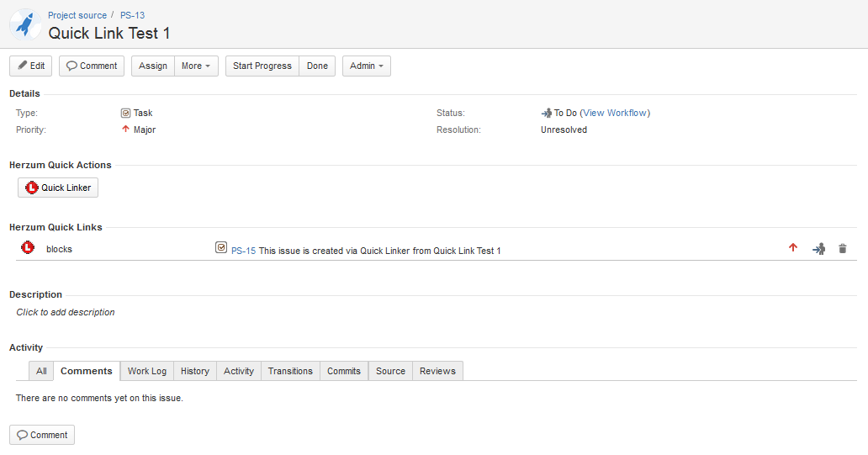
Task: Click the task type icon next to PS-15
Action: [x=221, y=248]
